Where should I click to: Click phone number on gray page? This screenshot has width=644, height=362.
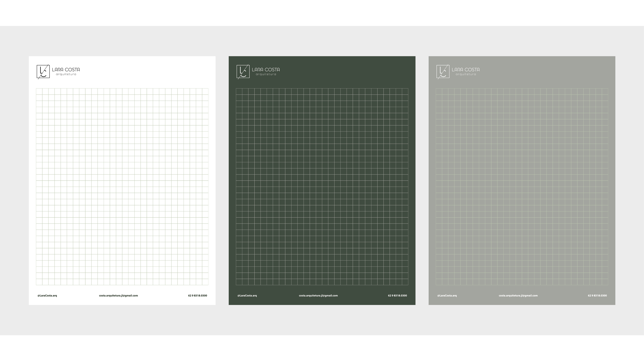pyautogui.click(x=597, y=295)
